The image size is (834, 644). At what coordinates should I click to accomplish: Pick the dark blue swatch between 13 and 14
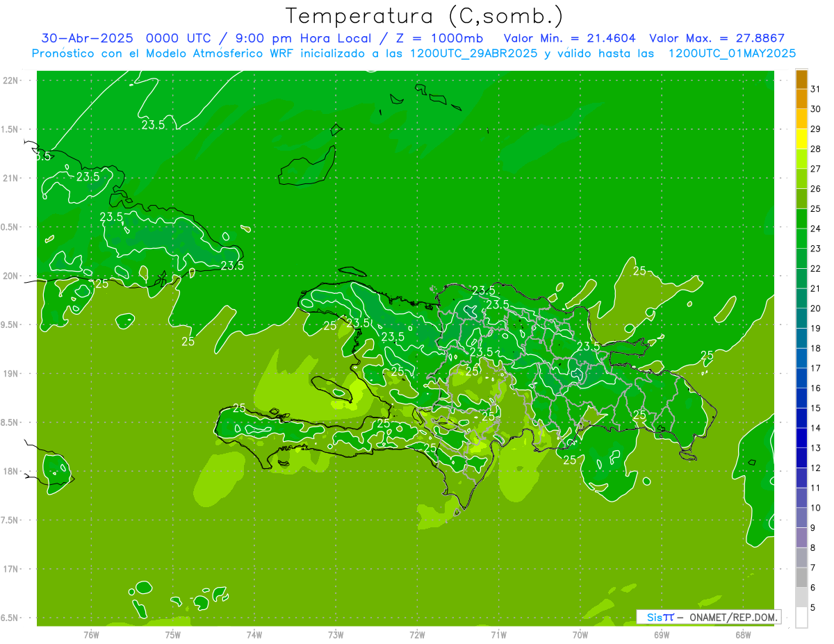click(x=801, y=438)
